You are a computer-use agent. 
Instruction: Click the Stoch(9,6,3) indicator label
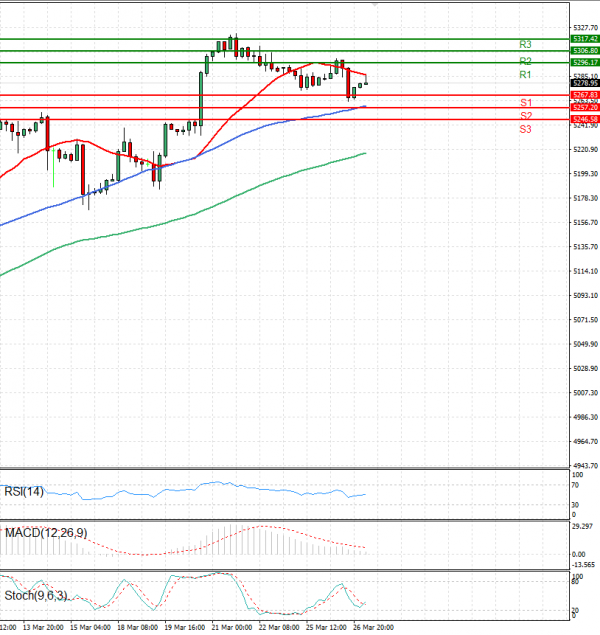point(36,596)
